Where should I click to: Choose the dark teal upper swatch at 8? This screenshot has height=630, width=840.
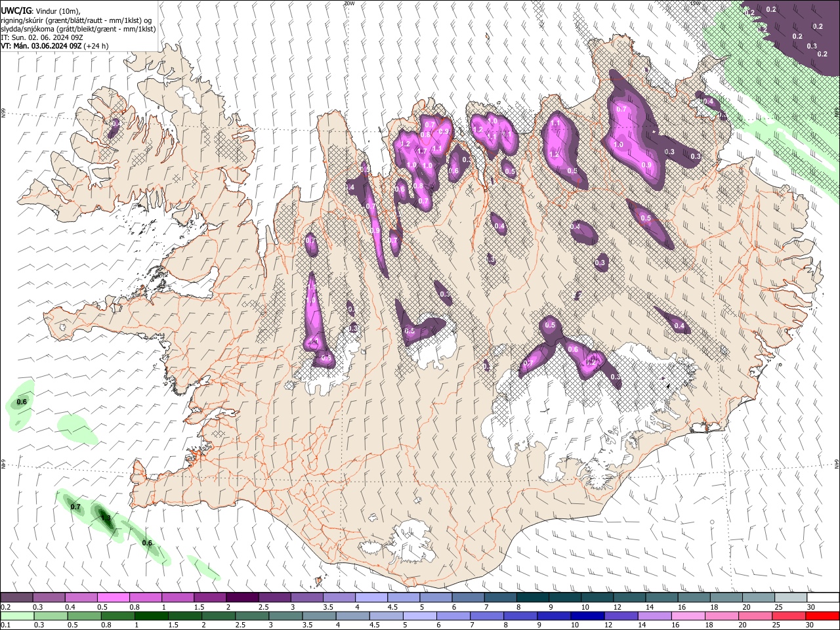[532, 598]
